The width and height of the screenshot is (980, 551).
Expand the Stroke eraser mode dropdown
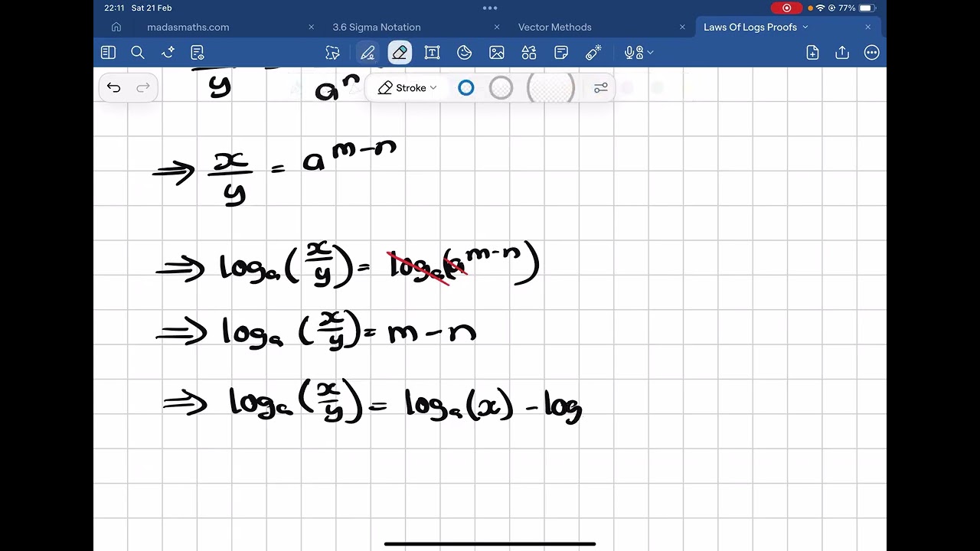point(407,88)
